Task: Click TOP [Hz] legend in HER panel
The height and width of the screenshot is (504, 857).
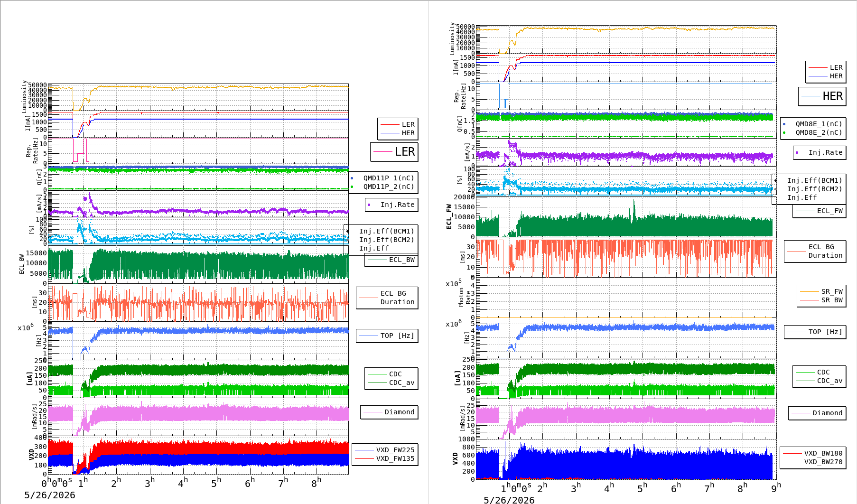Action: (x=825, y=332)
